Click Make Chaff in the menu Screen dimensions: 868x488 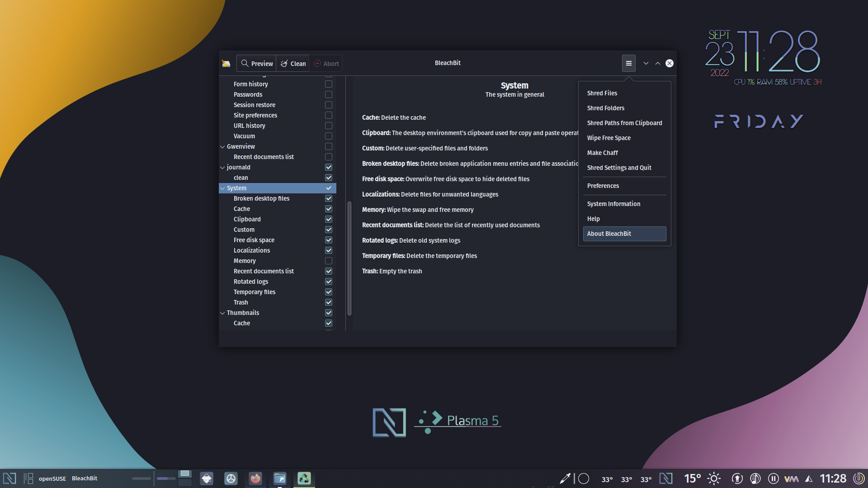tap(624, 153)
